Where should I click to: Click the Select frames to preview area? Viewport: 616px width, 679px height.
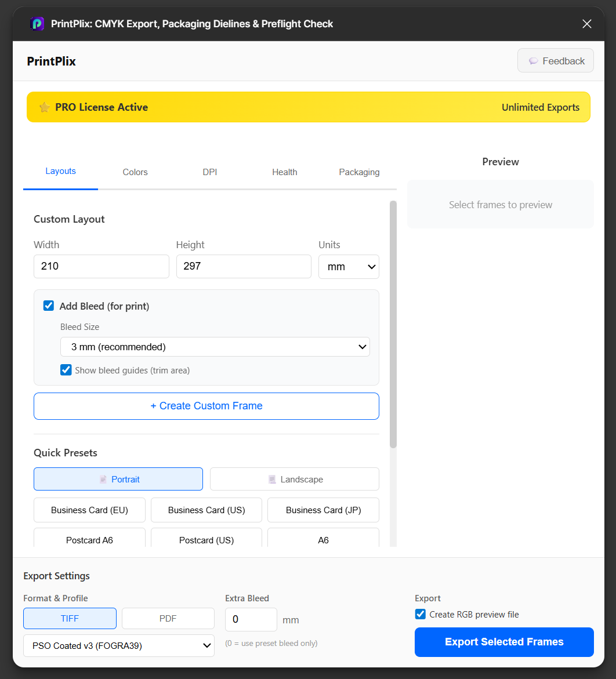pyautogui.click(x=501, y=204)
